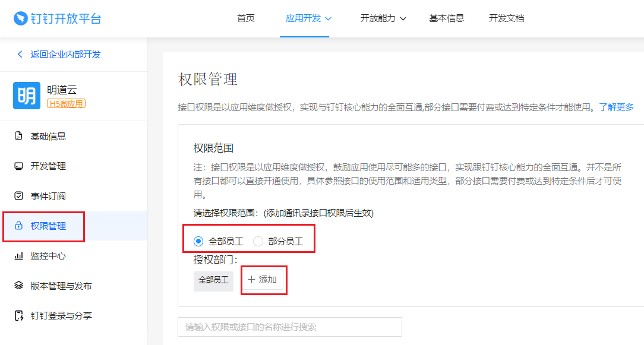This screenshot has height=345, width=644.
Task: Open the 了解更多 link
Action: [616, 107]
